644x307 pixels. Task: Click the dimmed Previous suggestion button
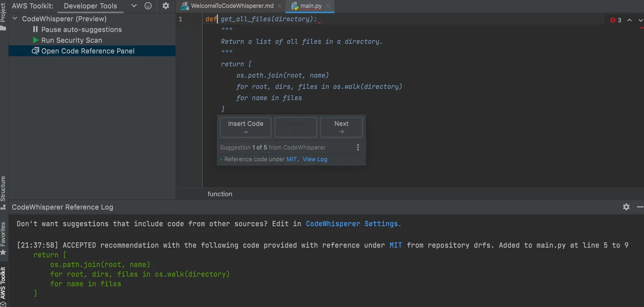tap(296, 127)
